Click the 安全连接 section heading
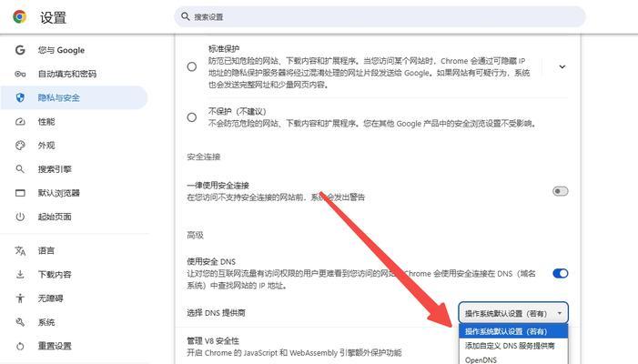The width and height of the screenshot is (638, 364). [204, 157]
